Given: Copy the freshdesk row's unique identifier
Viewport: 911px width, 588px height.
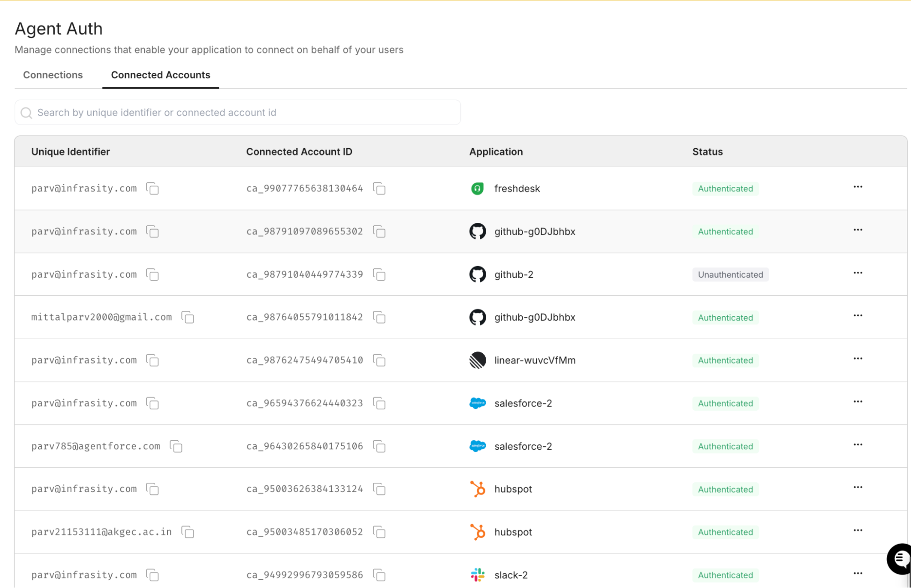Looking at the screenshot, I should coord(153,188).
